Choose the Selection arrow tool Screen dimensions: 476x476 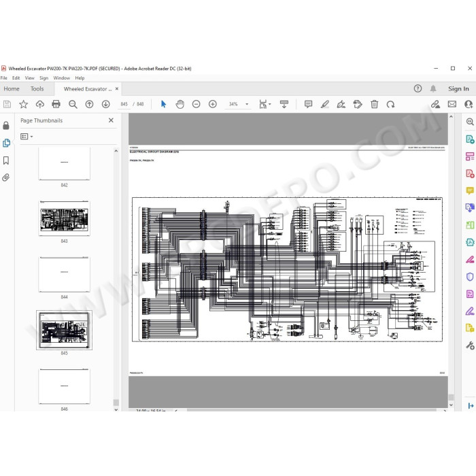pyautogui.click(x=163, y=105)
